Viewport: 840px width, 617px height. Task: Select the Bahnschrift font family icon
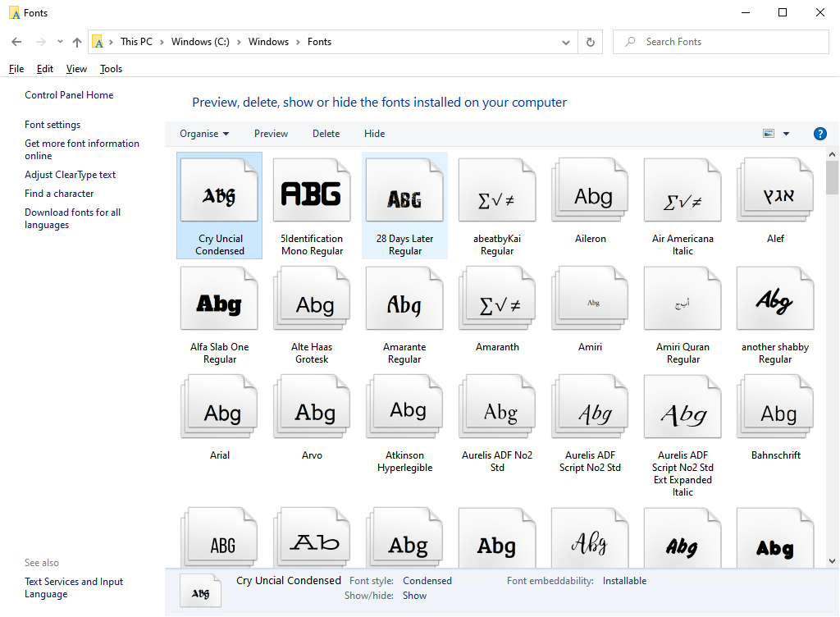(775, 406)
